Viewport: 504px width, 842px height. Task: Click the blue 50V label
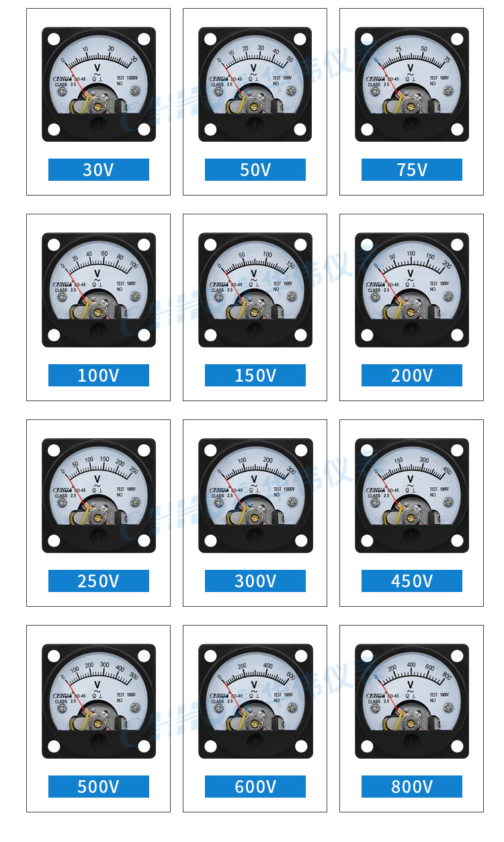click(x=255, y=169)
